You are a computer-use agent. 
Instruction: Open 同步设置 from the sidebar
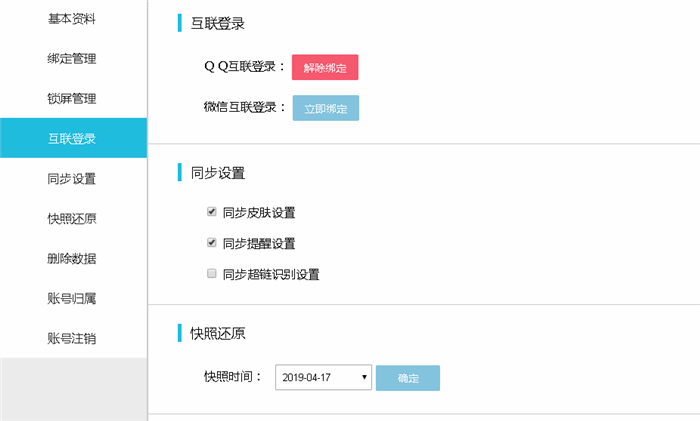72,179
